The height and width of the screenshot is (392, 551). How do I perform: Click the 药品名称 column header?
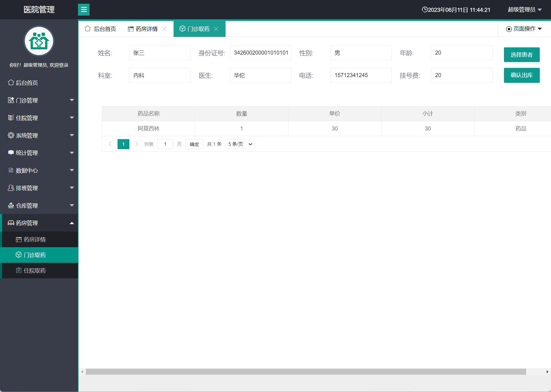148,114
